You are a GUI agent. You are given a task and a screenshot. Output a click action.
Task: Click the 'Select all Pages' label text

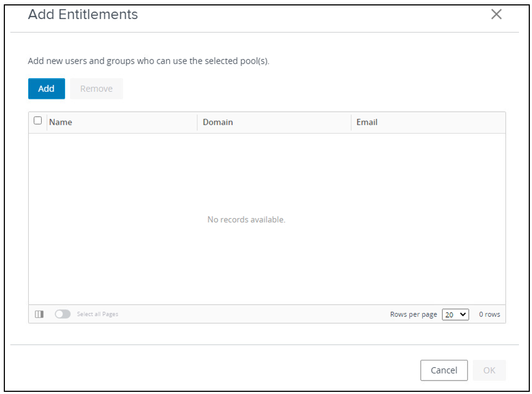click(x=98, y=314)
